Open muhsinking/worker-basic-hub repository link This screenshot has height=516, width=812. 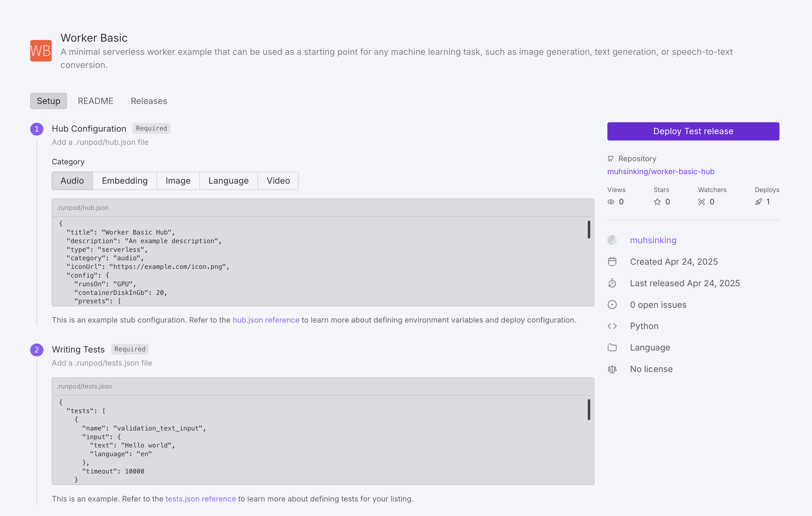coord(661,172)
